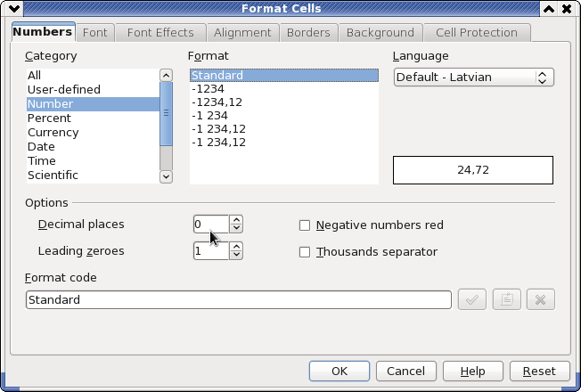Open the Borders tab

click(308, 33)
